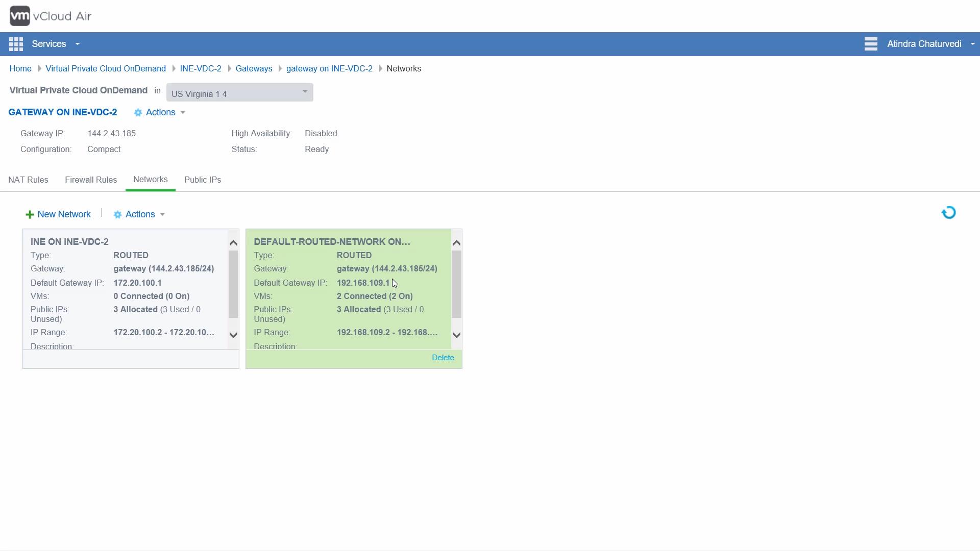Click IP Range 192.168.109.2 value
The width and height of the screenshot is (980, 551).
387,333
